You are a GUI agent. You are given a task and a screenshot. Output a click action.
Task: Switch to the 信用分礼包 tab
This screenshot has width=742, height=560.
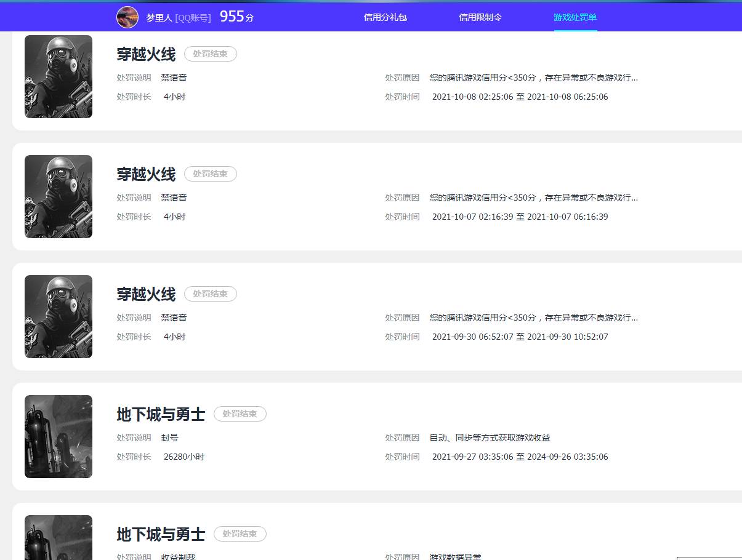tap(385, 17)
